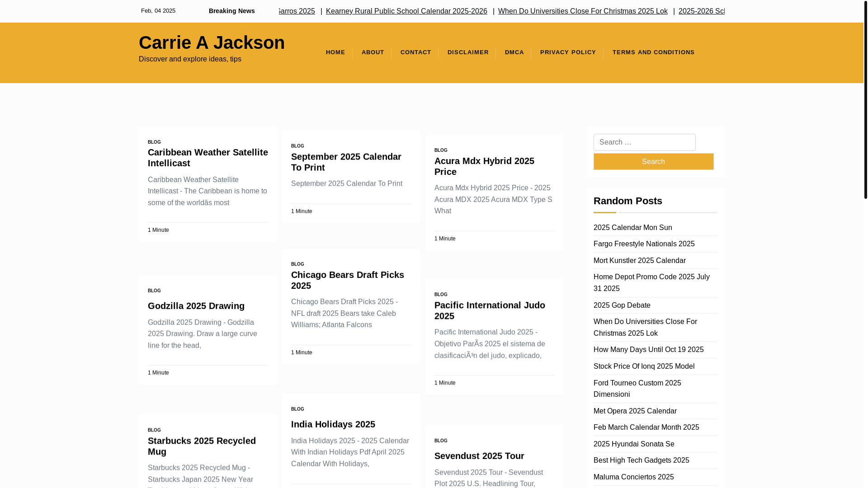Click BLOG category above India Holidays 2025
Viewport: 868px width, 488px height.
[297, 409]
